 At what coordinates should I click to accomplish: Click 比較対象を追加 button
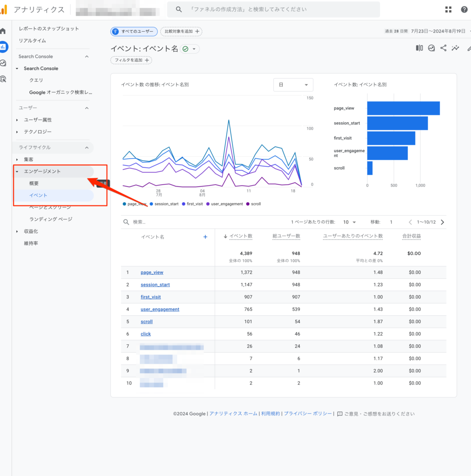[181, 31]
